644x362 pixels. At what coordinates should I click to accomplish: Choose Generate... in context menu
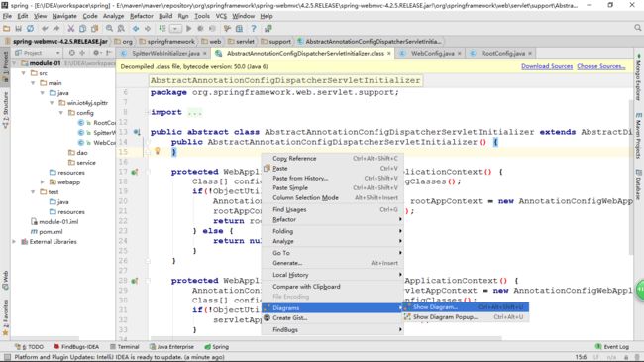pos(333,263)
